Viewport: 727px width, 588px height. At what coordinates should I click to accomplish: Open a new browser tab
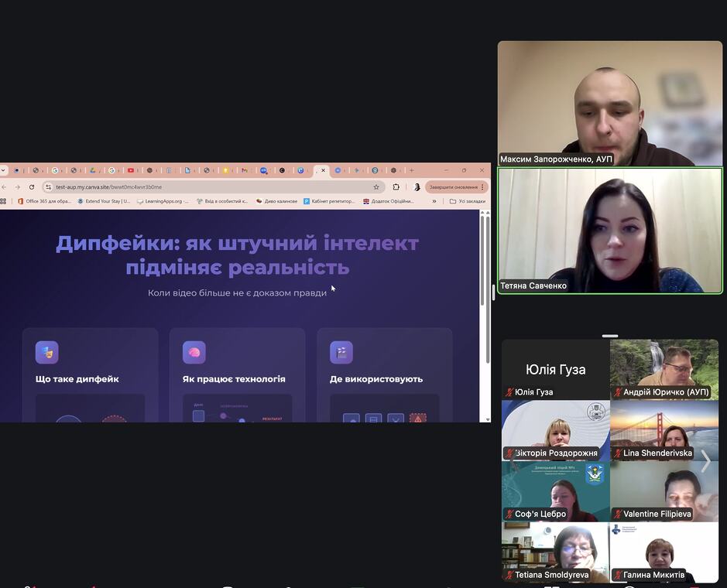point(411,170)
